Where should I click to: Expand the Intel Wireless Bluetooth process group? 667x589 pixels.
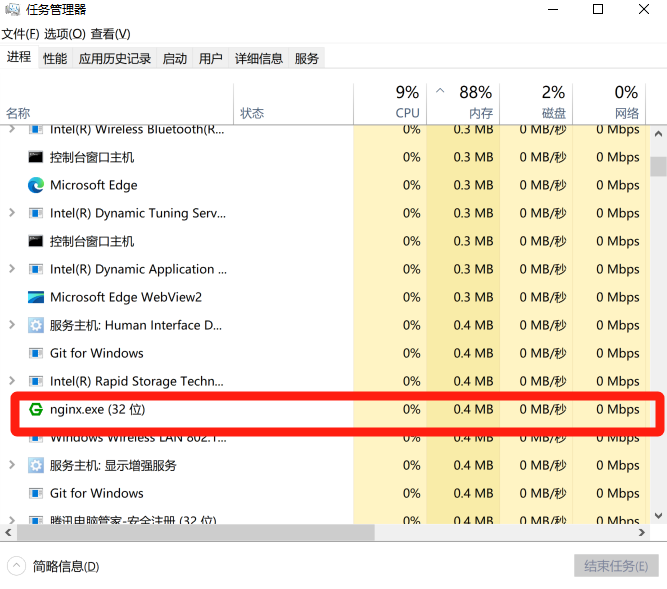pos(12,129)
